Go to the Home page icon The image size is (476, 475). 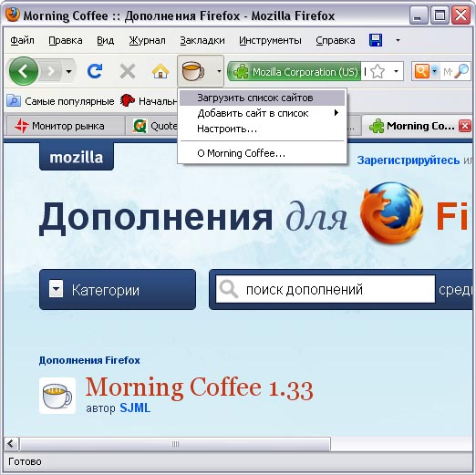tap(160, 72)
